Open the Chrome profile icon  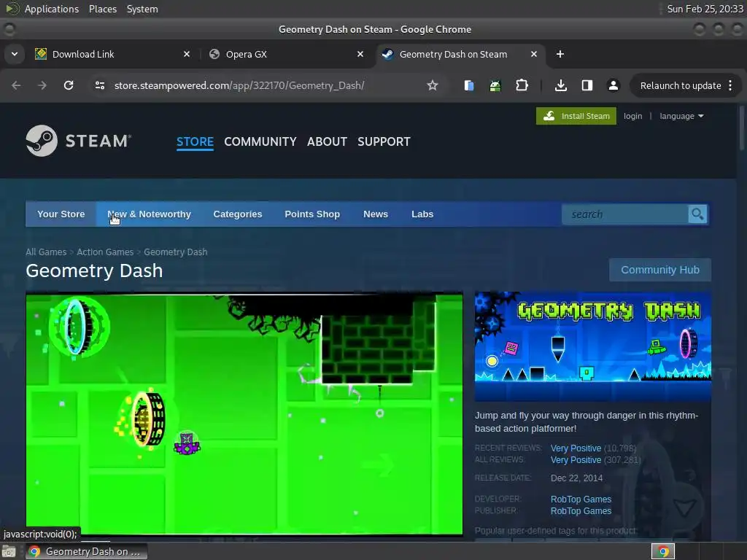[613, 85]
